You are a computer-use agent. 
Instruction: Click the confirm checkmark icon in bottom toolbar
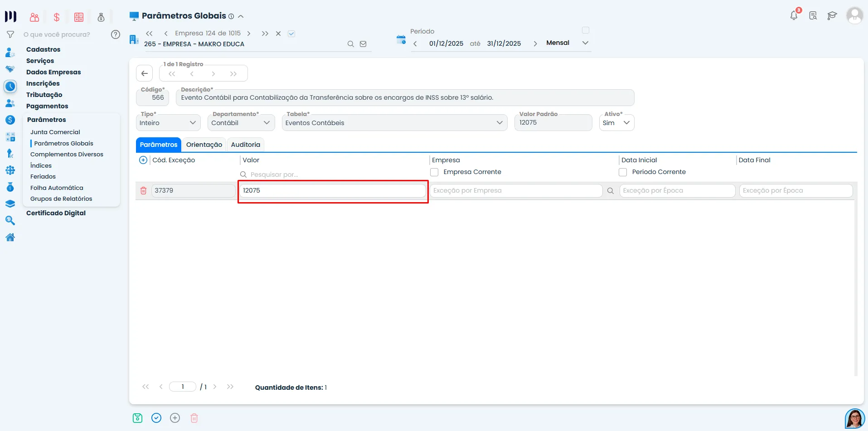point(156,418)
